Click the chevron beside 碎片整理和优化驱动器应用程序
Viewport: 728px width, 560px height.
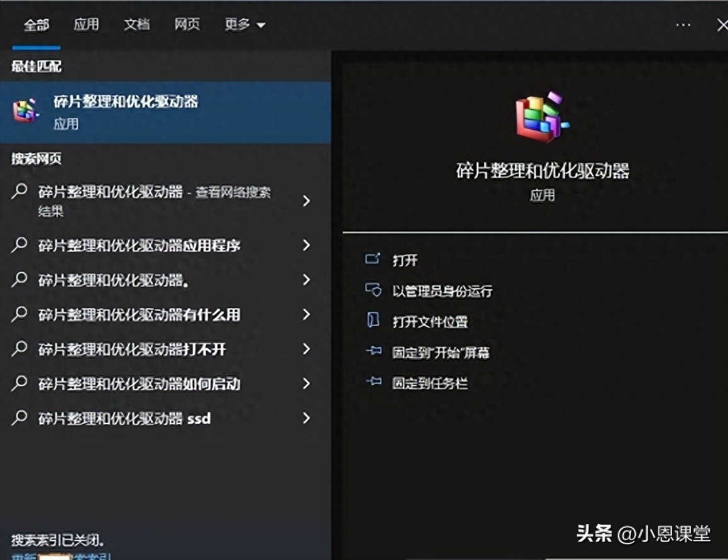click(x=307, y=245)
